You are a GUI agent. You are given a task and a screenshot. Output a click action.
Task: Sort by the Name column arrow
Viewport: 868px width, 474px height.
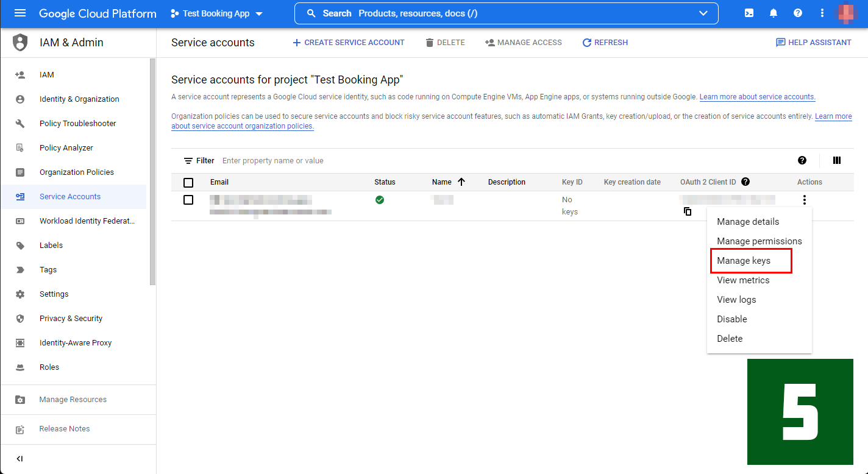click(461, 182)
